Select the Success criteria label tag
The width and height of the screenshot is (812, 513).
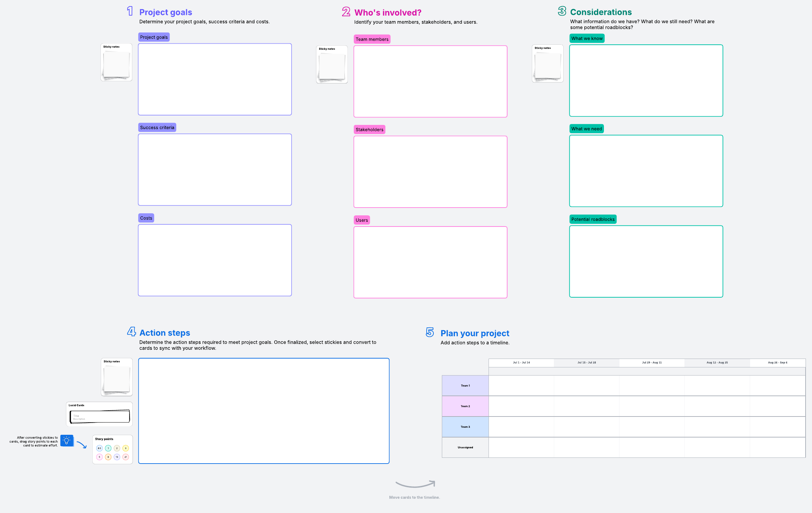157,127
